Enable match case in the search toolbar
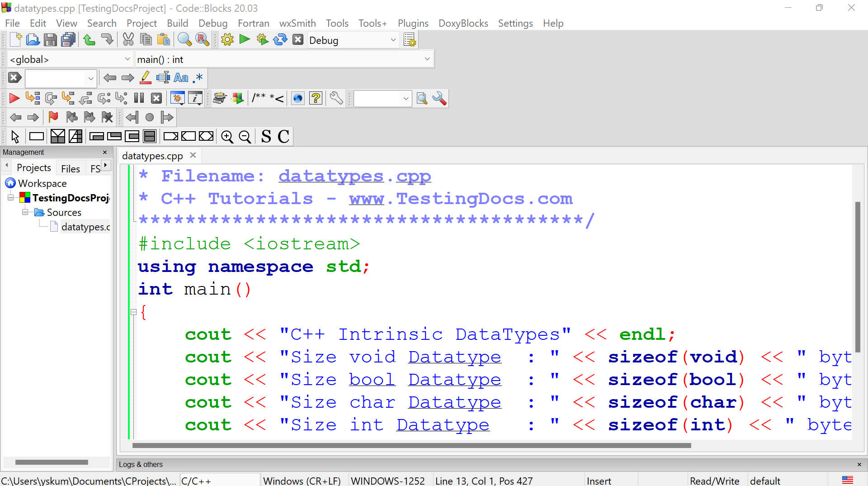This screenshot has width=868, height=486. [181, 77]
